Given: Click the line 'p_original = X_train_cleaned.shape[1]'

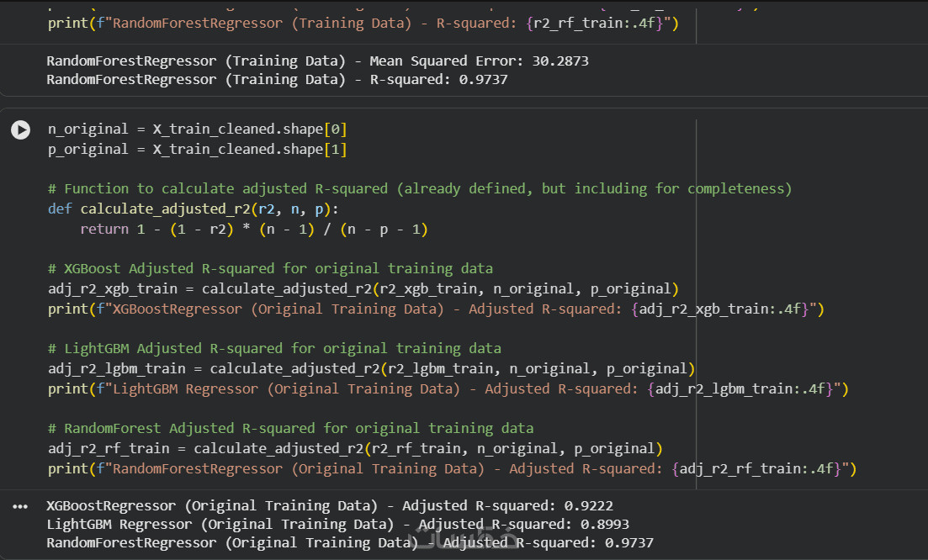Looking at the screenshot, I should click(197, 150).
